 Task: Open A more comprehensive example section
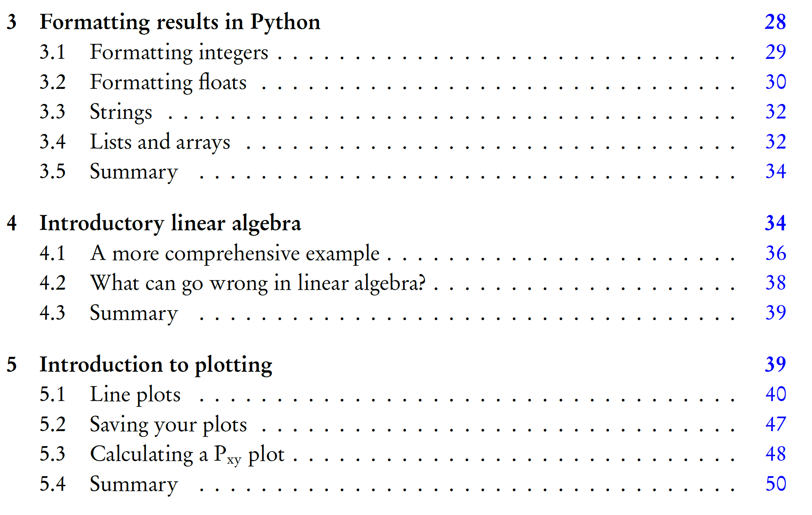(x=234, y=253)
